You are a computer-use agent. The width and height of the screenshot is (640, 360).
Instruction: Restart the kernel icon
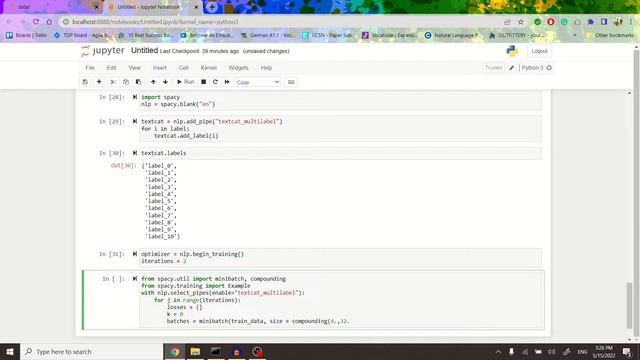215,82
